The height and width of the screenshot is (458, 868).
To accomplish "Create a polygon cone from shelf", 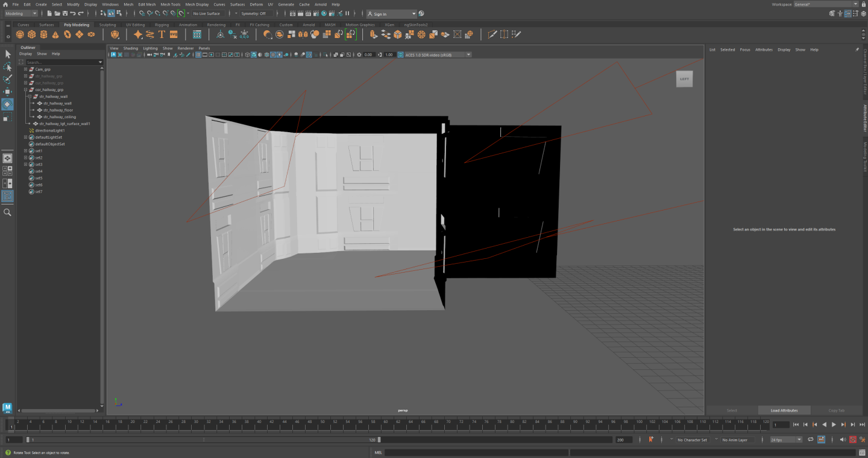I will click(x=55, y=34).
